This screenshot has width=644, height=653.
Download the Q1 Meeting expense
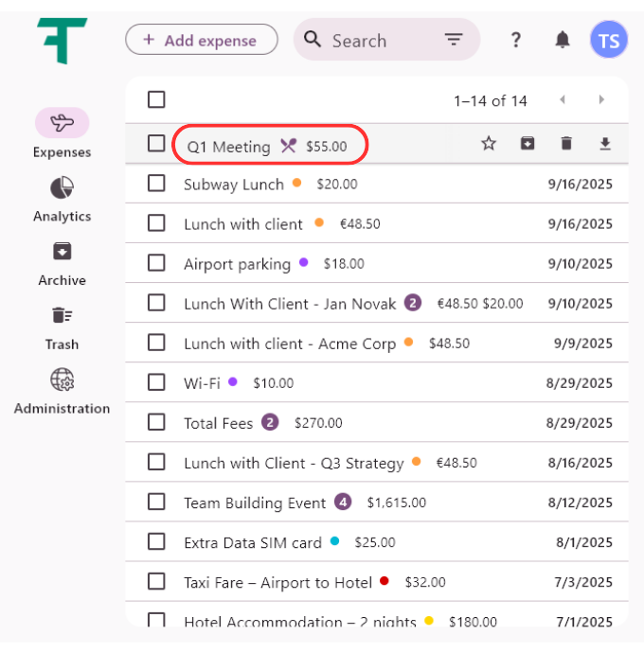(605, 144)
